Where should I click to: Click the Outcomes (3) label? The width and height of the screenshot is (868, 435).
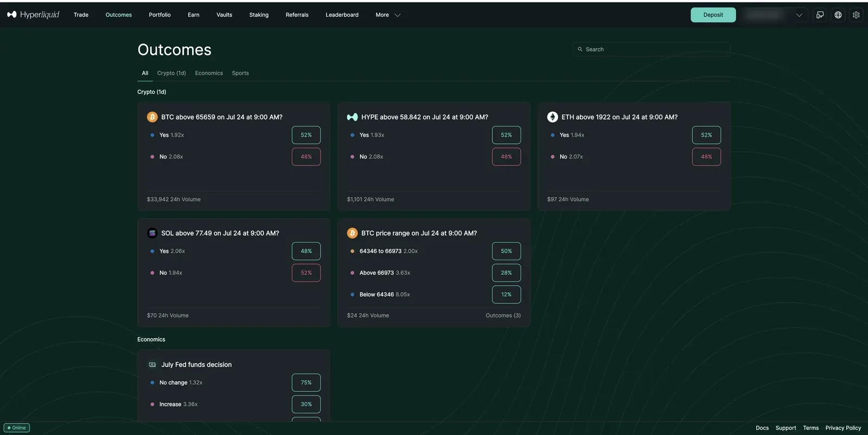503,316
